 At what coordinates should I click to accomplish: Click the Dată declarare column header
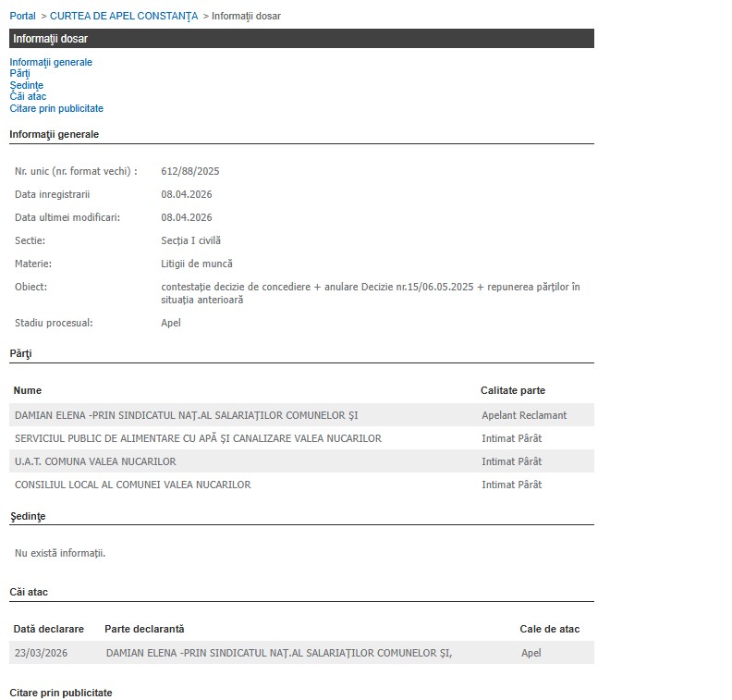point(48,629)
